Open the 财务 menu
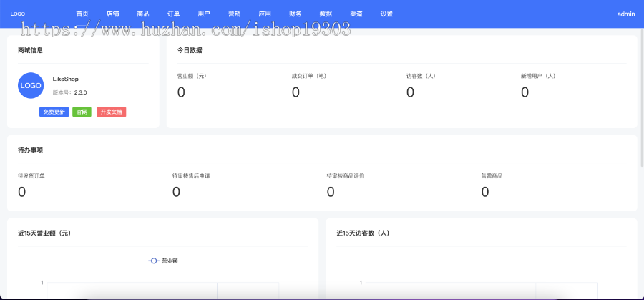The height and width of the screenshot is (300, 644). pos(296,14)
